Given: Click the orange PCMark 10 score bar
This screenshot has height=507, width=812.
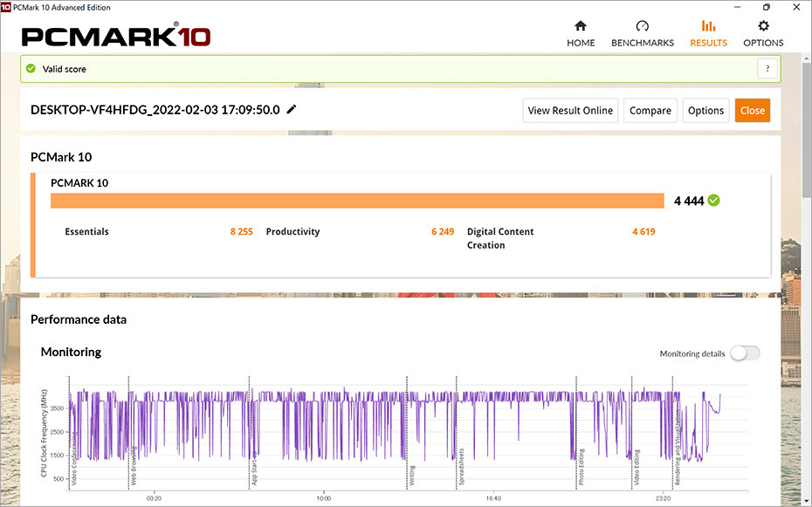Looking at the screenshot, I should [x=357, y=201].
